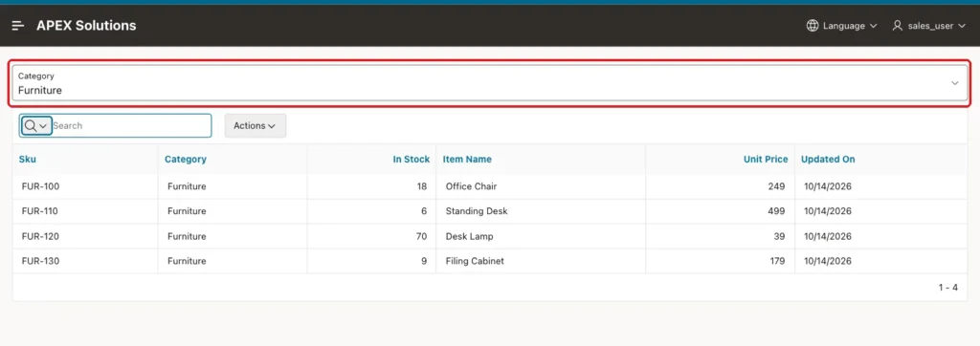
Task: Click Furniture cell in FUR-120 row
Action: click(x=187, y=236)
